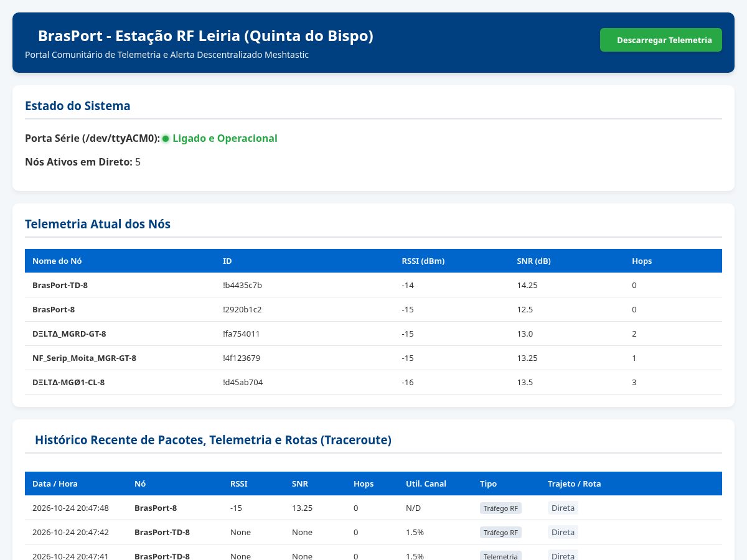This screenshot has height=560, width=747.
Task: Click the hop count 3 for DΞLTΔ-MGØ1-CL-8
Action: pos(634,382)
